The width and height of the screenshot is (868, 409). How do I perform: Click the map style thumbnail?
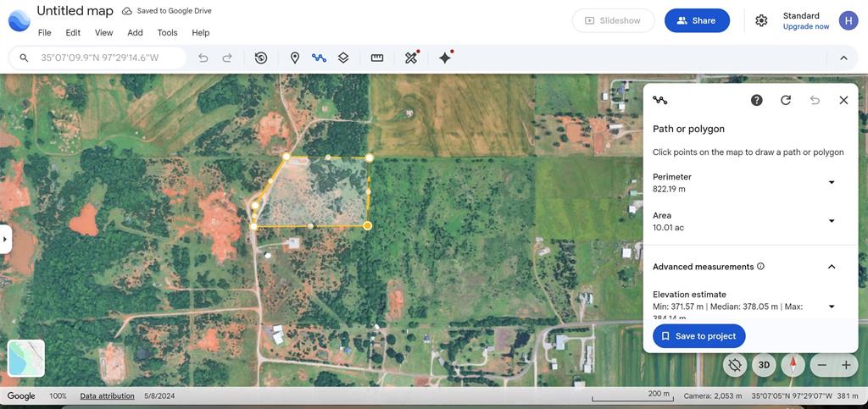tap(26, 358)
